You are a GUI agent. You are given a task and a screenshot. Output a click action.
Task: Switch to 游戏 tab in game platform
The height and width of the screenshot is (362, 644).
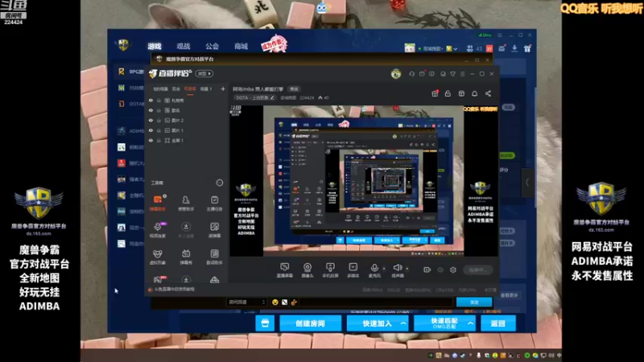(x=155, y=46)
